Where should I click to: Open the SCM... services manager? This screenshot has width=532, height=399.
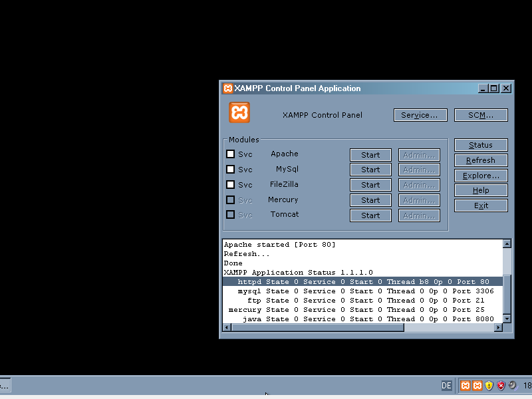[x=481, y=115]
